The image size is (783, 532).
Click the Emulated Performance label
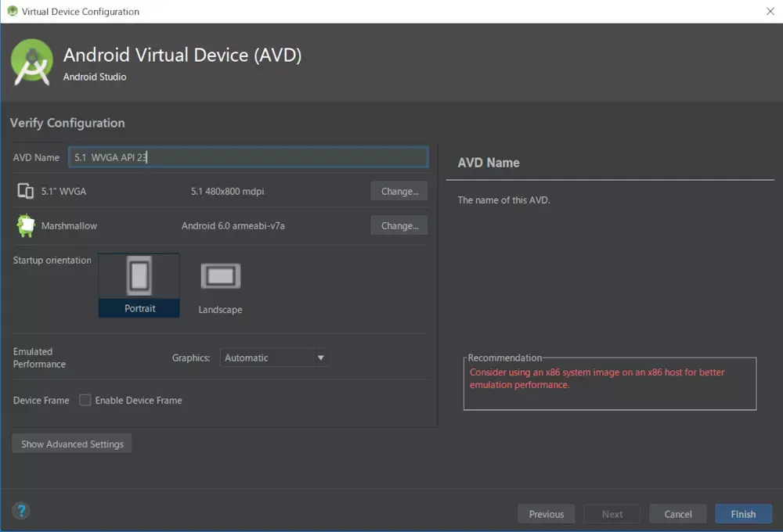point(39,358)
